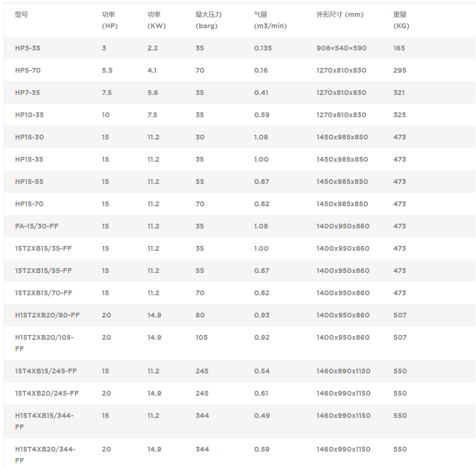Select the 15T4XB20/245-FF model name
This screenshot has width=476, height=469.
[x=47, y=394]
